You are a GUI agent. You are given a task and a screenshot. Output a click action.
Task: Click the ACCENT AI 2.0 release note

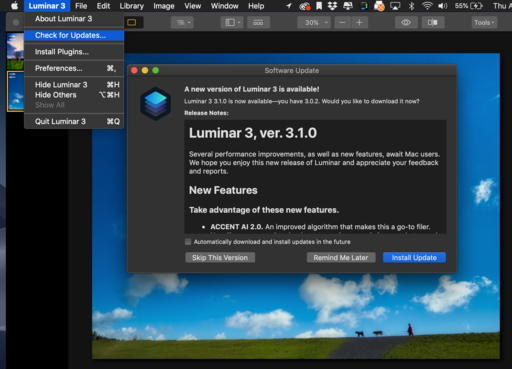click(x=320, y=227)
